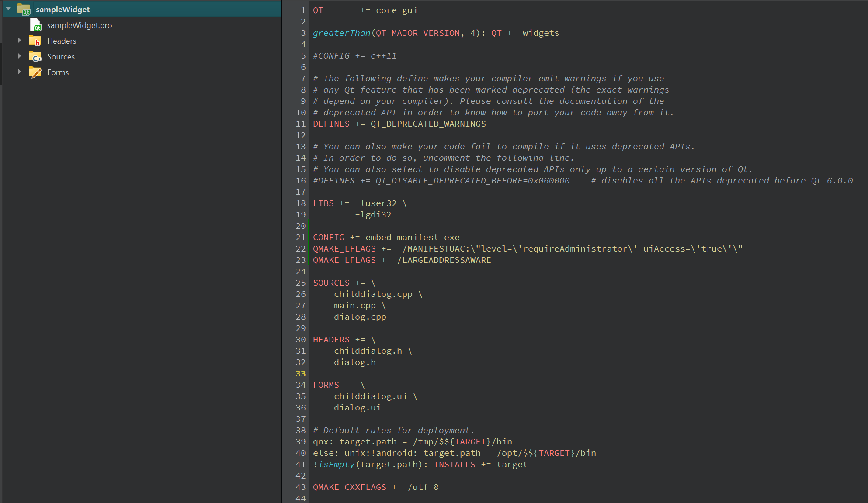Click the Forms folder pencil icon

(x=35, y=72)
